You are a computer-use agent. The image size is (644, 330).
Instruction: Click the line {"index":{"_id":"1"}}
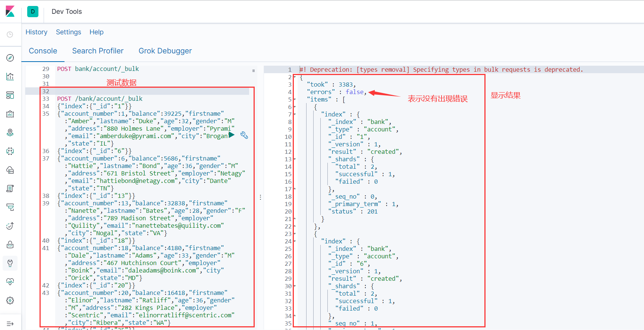click(x=94, y=106)
